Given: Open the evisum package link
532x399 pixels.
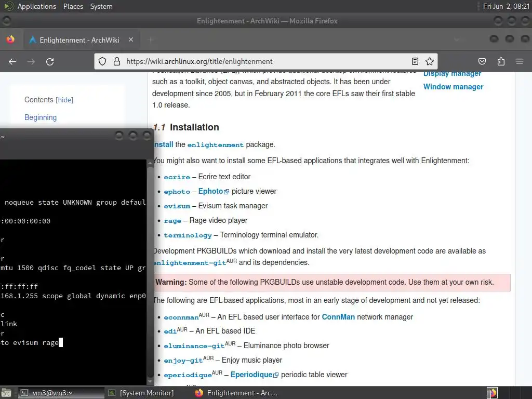Looking at the screenshot, I should click(x=177, y=206).
